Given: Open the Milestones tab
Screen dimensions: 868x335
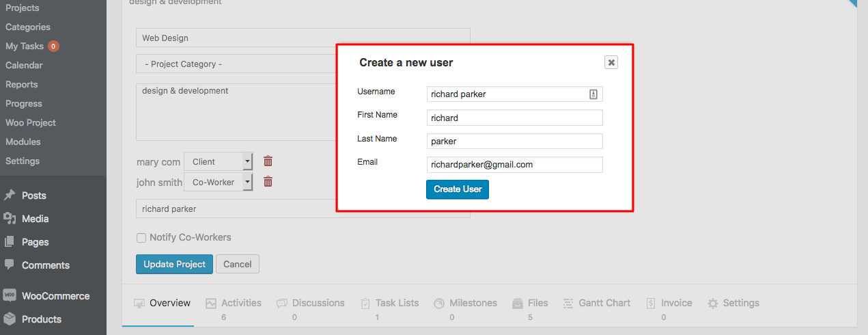Looking at the screenshot, I should [x=465, y=303].
